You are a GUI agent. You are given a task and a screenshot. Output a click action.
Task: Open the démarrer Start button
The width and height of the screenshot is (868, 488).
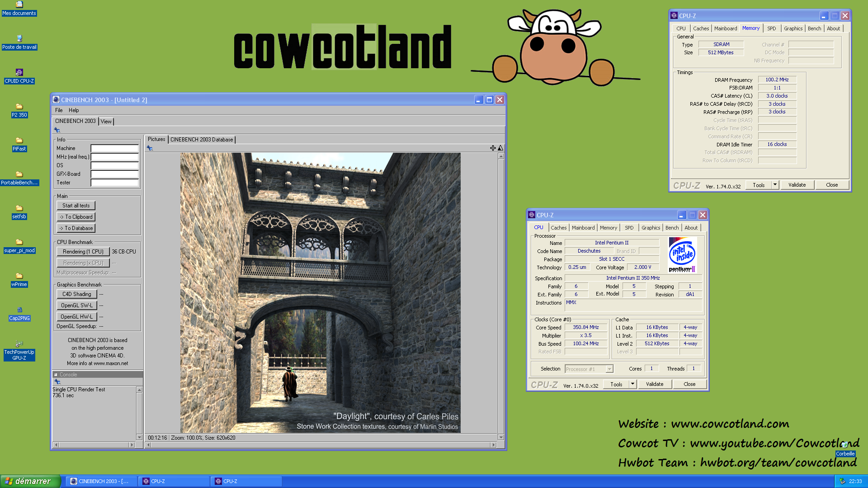click(30, 481)
